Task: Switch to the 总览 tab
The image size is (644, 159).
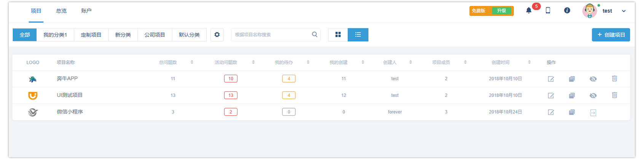Action: point(61,11)
